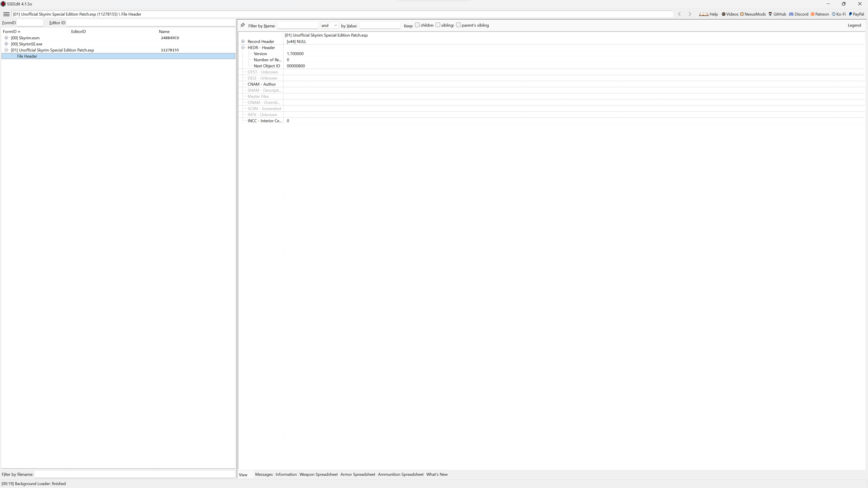Screen dimensions: 868x488
Task: Click the Filter by filename field
Action: (135, 474)
